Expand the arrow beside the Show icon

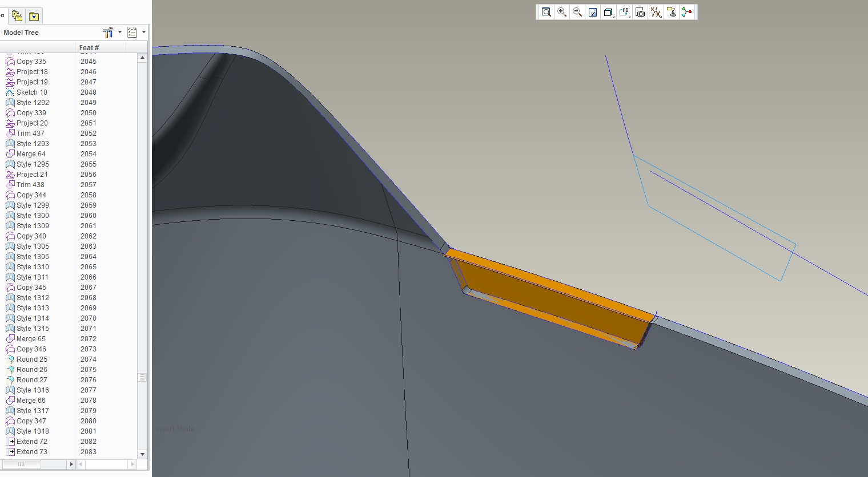[144, 33]
